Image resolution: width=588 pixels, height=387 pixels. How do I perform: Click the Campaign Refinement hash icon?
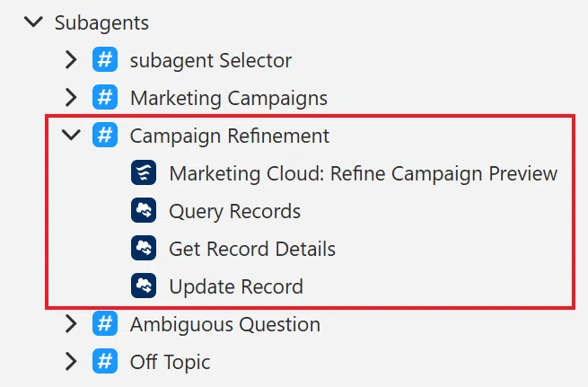pos(105,135)
